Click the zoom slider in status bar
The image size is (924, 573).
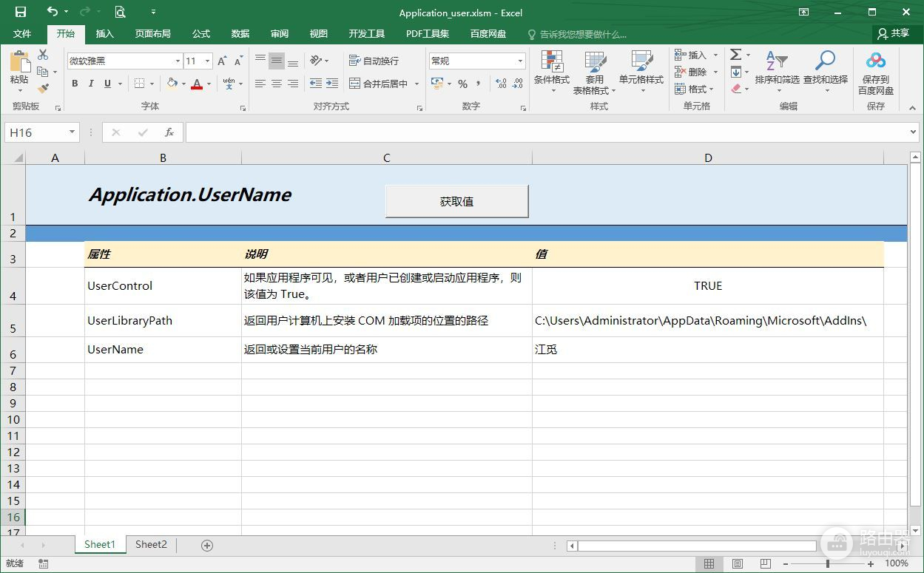click(827, 563)
